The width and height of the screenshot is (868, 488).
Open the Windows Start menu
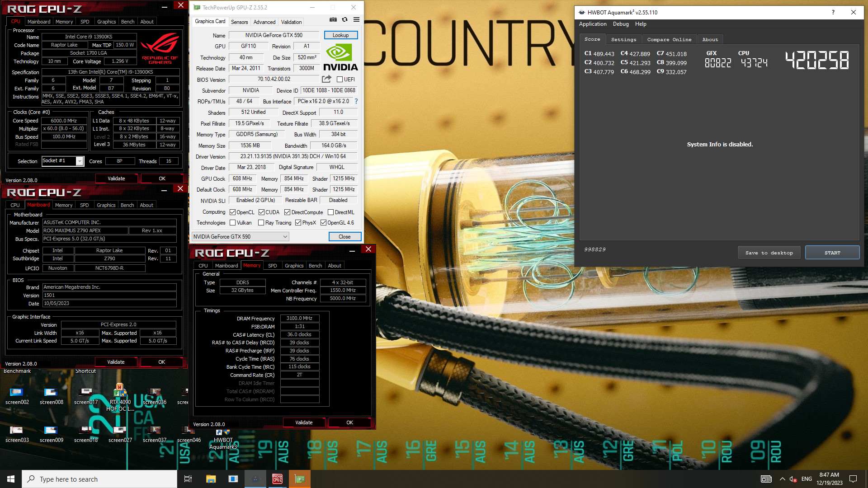tap(11, 479)
